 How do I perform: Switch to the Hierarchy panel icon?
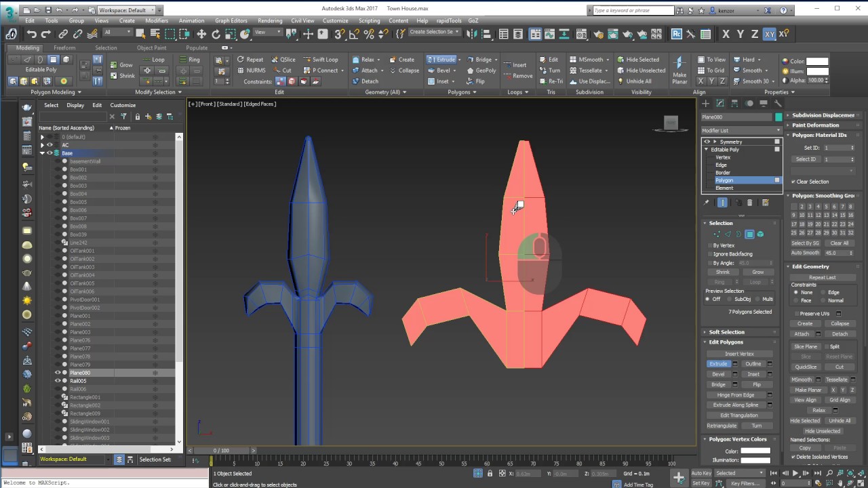[x=734, y=104]
